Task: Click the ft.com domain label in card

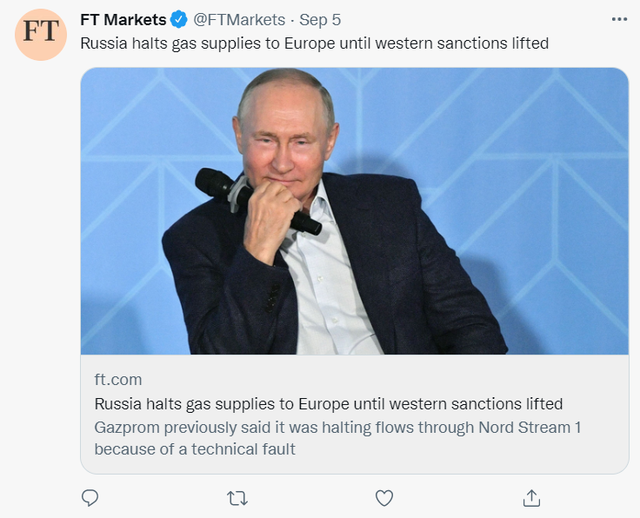Action: (118, 380)
